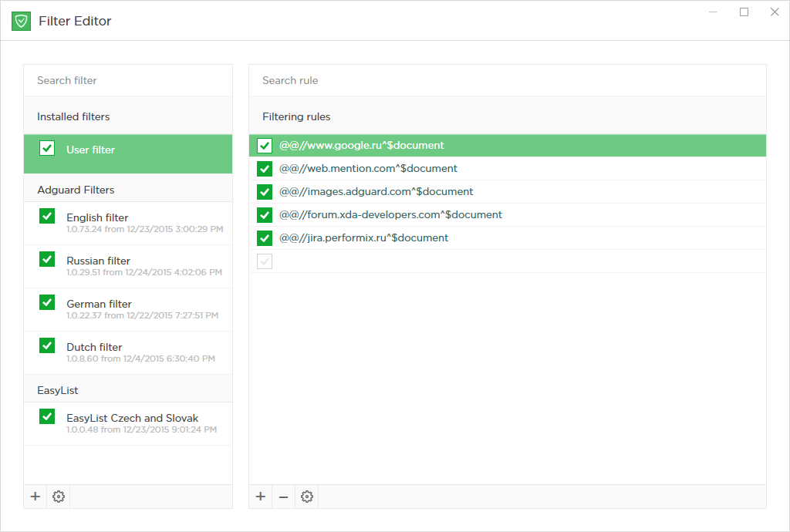Click Russian filter version 1.0.29.51 date text
Image resolution: width=790 pixels, height=532 pixels.
coord(144,272)
